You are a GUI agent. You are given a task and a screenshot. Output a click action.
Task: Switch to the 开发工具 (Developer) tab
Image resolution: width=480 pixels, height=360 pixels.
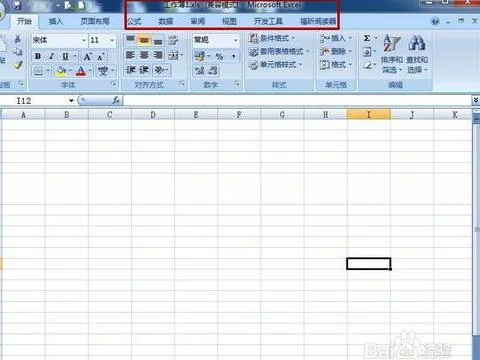268,21
